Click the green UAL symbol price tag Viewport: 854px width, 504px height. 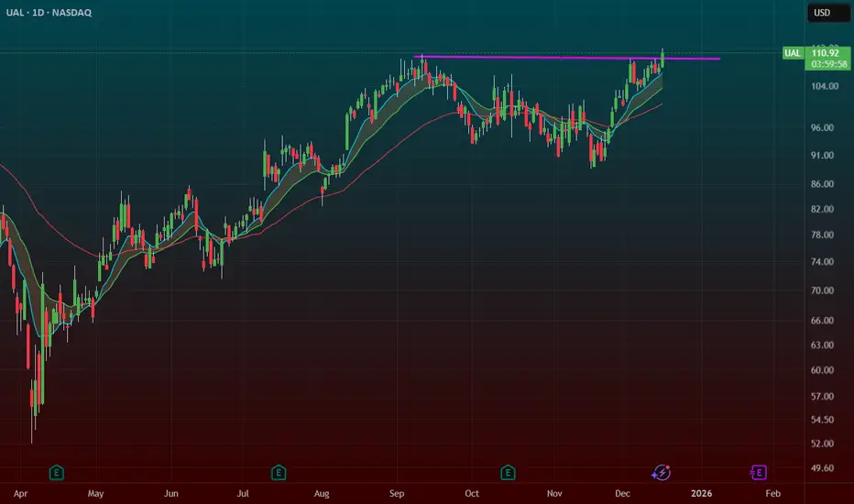click(793, 53)
